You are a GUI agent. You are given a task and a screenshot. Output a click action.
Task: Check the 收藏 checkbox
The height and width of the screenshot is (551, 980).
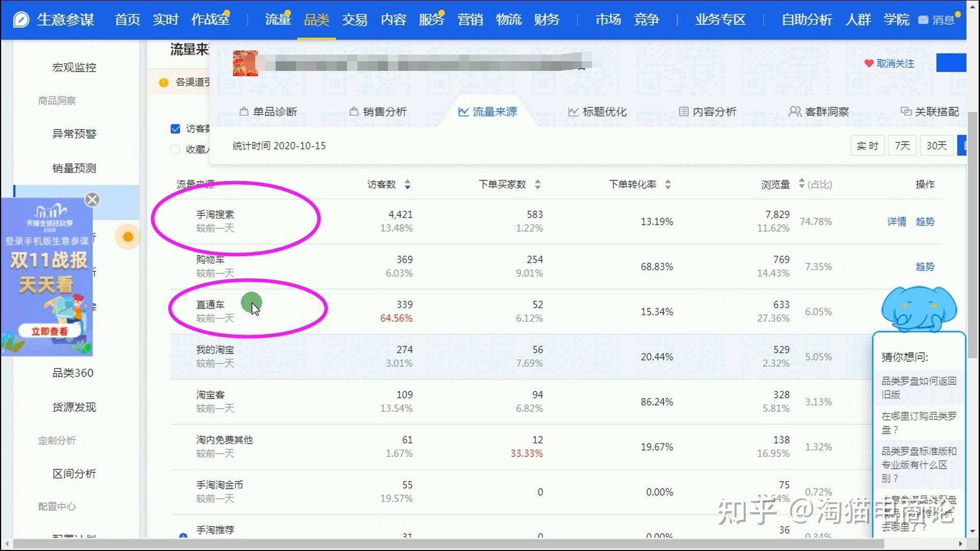(x=175, y=149)
